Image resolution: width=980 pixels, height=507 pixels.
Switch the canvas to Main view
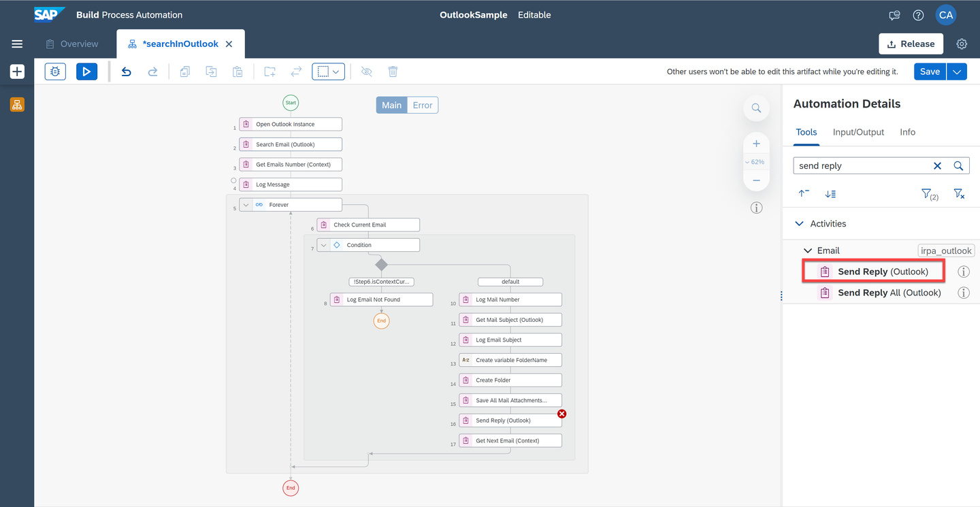[391, 105]
